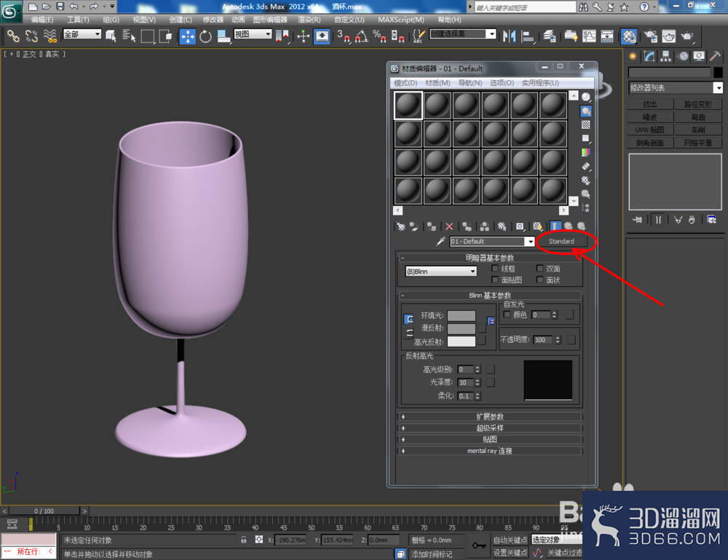This screenshot has height=560, width=728.
Task: Toggle Background checker icon beside sample slots
Action: pyautogui.click(x=586, y=125)
